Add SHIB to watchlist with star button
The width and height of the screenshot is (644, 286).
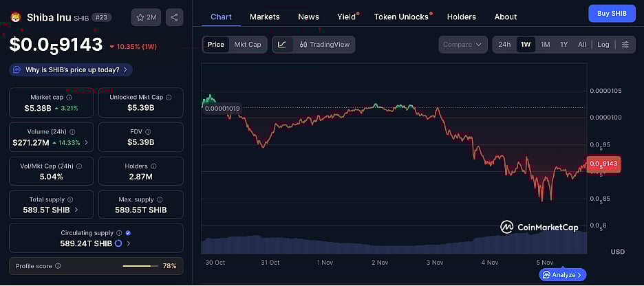pos(147,17)
